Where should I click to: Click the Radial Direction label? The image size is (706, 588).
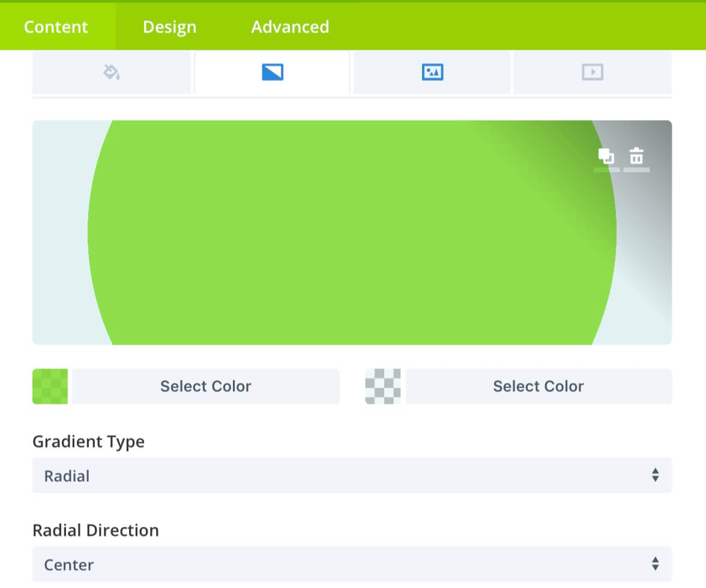click(x=95, y=530)
